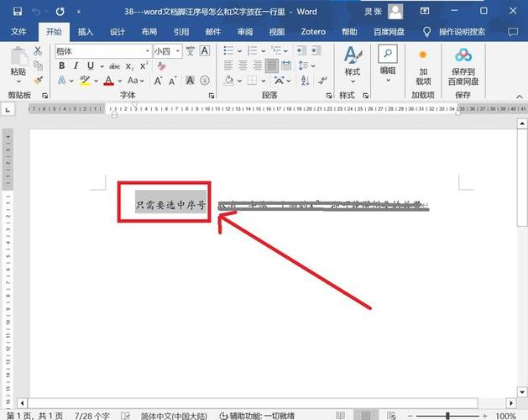This screenshot has width=528, height=420.
Task: Click accessibility status 辅助功能
Action: (257, 416)
